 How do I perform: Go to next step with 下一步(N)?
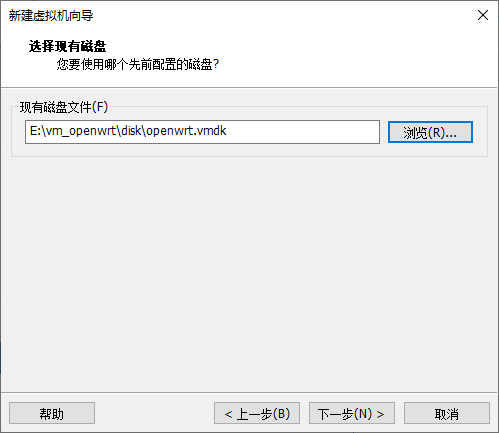[352, 413]
